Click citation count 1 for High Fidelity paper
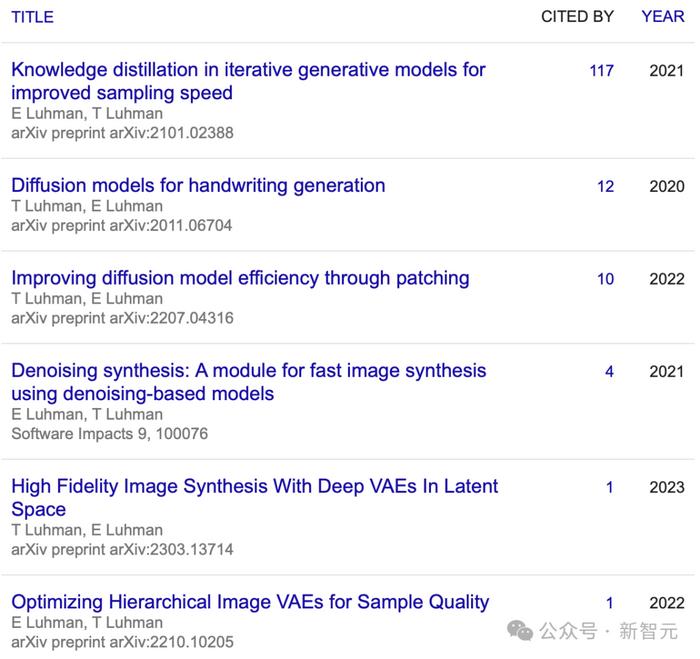700x659 pixels. click(x=609, y=488)
